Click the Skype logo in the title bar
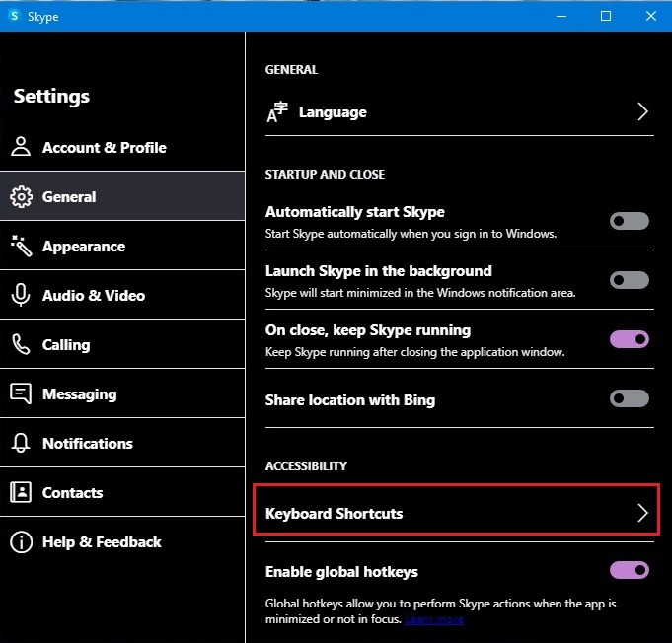The width and height of the screenshot is (672, 643). (14, 16)
